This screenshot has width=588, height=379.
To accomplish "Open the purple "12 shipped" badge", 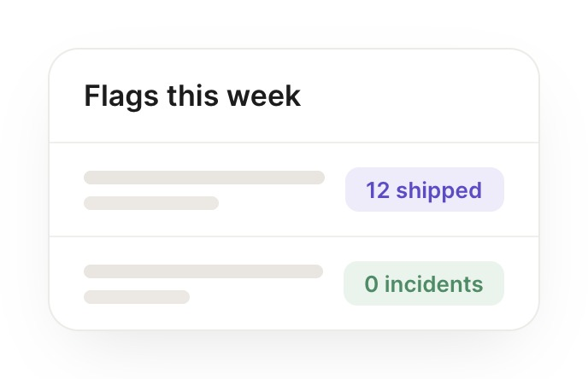I will click(x=425, y=189).
